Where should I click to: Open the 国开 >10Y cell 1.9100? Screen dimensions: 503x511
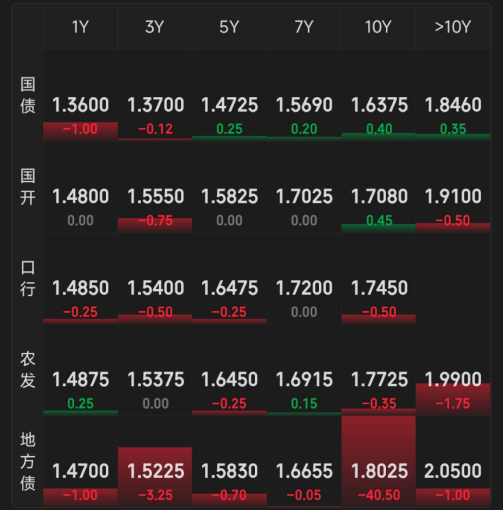pyautogui.click(x=453, y=187)
